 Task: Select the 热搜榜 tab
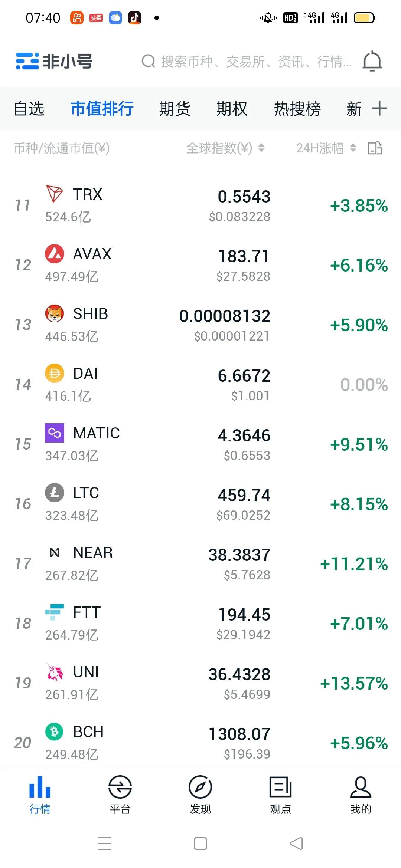pos(297,109)
